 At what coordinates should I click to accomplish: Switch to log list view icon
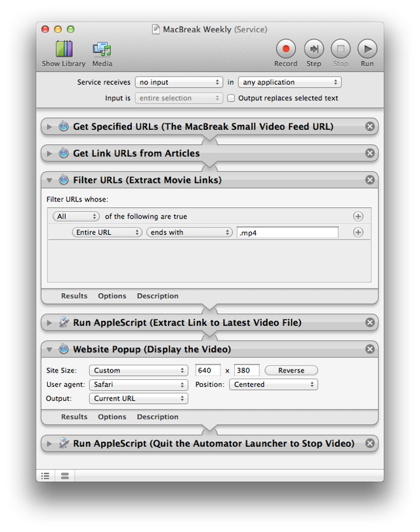tap(45, 476)
